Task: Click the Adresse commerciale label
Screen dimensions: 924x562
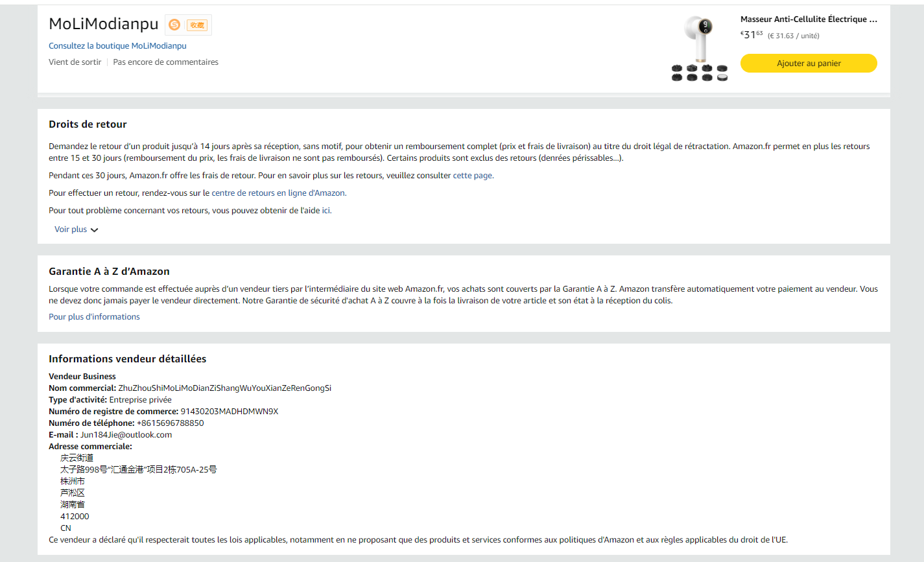Action: pos(90,447)
